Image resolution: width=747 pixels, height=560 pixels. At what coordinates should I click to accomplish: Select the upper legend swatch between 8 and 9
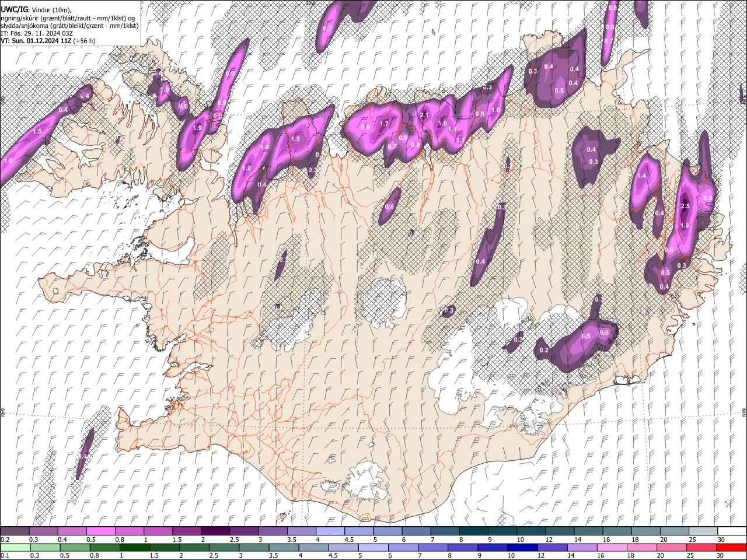[473, 531]
